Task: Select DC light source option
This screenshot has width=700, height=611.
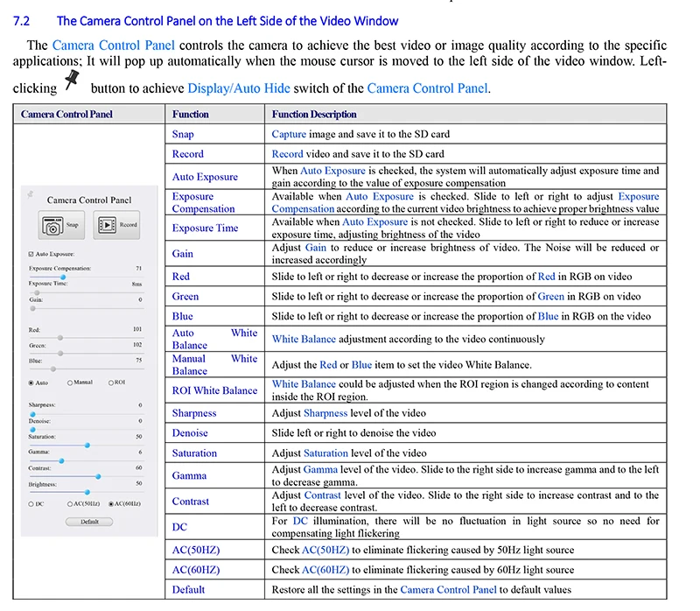Action: click(x=31, y=504)
